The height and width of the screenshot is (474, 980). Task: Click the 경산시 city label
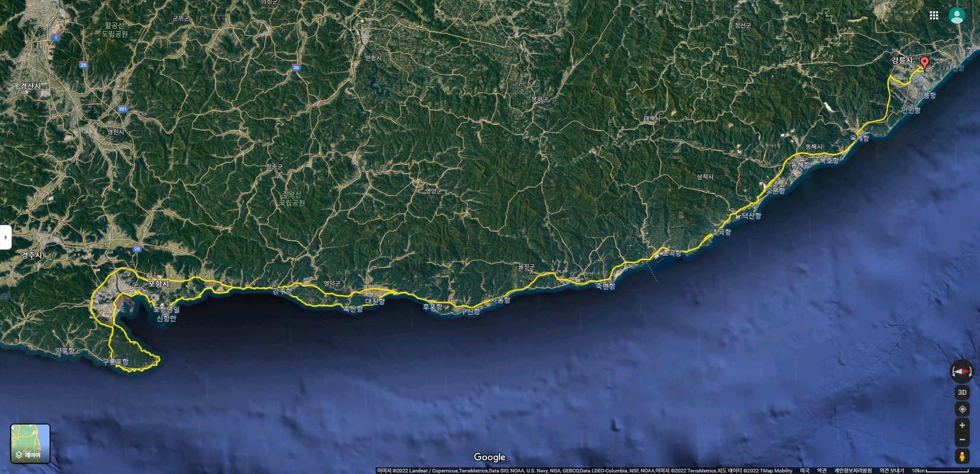31,86
